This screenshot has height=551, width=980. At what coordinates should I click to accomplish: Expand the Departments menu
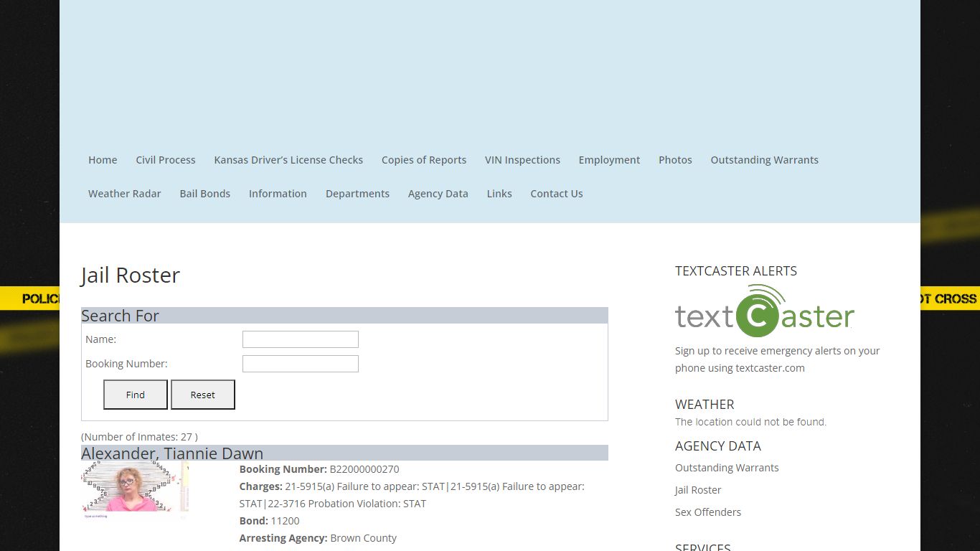click(x=357, y=194)
